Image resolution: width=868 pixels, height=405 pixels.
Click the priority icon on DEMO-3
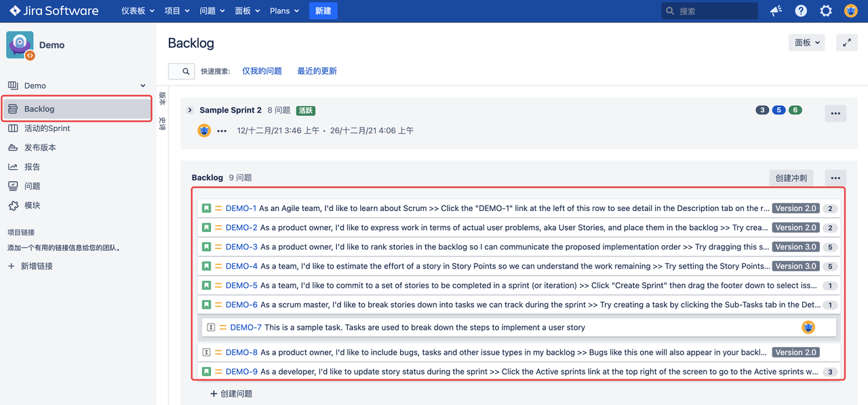coord(218,247)
